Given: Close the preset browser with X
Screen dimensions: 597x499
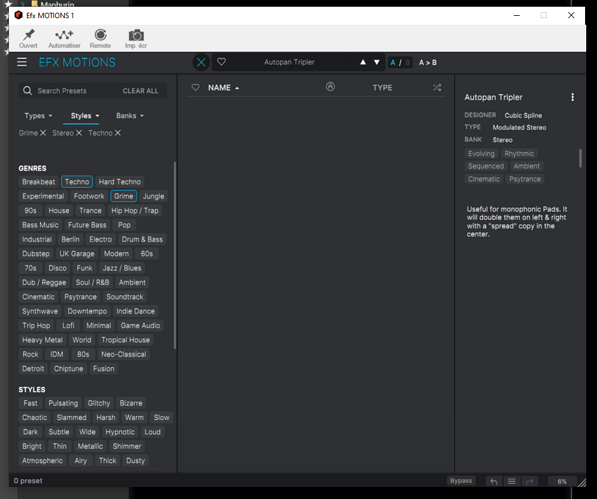Looking at the screenshot, I should point(201,62).
